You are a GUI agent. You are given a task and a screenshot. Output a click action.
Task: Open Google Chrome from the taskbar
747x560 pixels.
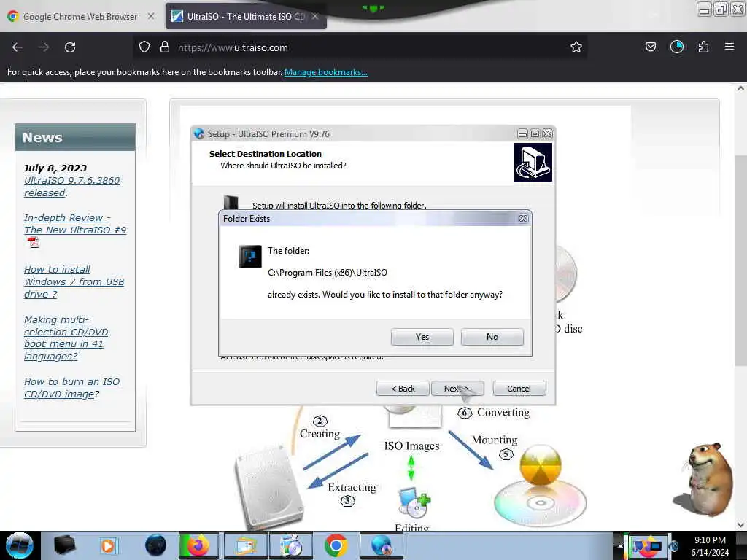click(336, 545)
